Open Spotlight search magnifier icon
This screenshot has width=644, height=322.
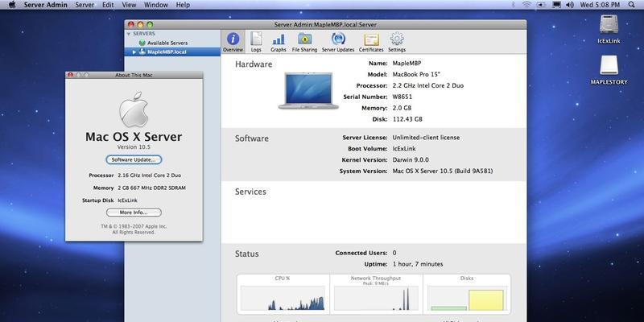(631, 5)
